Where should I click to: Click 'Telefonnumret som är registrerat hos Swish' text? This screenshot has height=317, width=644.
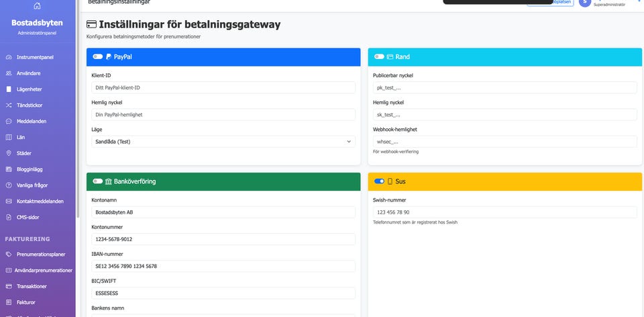tap(415, 222)
